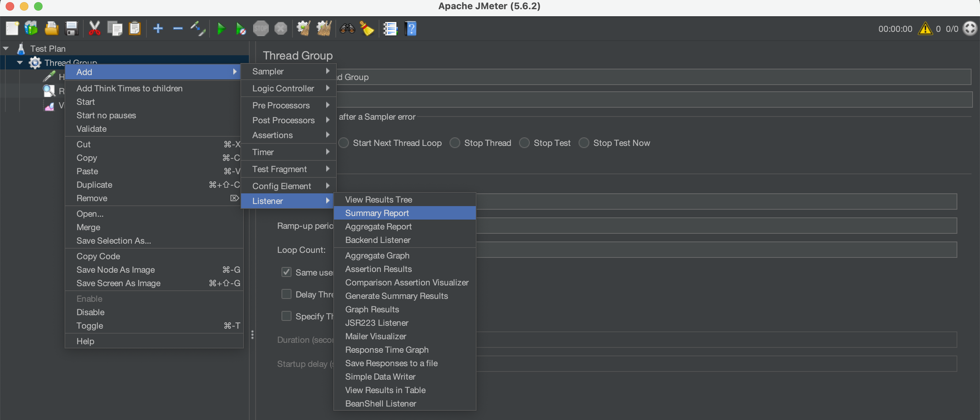Check the Delay Thread creation checkbox
Image resolution: width=980 pixels, height=420 pixels.
286,294
